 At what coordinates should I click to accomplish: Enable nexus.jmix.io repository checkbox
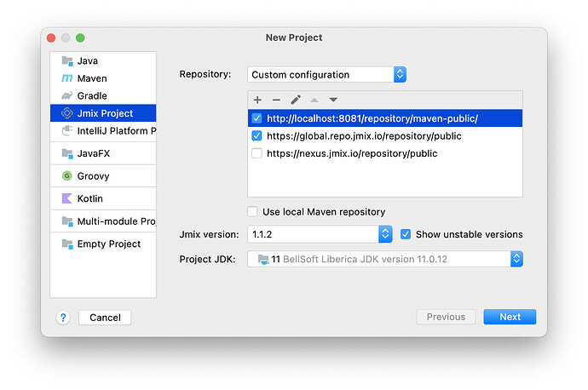coord(257,153)
